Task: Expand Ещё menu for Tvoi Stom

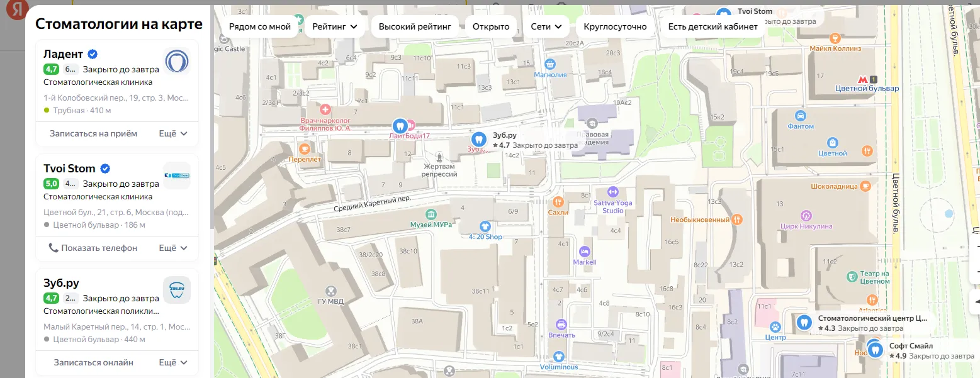Action: (173, 248)
